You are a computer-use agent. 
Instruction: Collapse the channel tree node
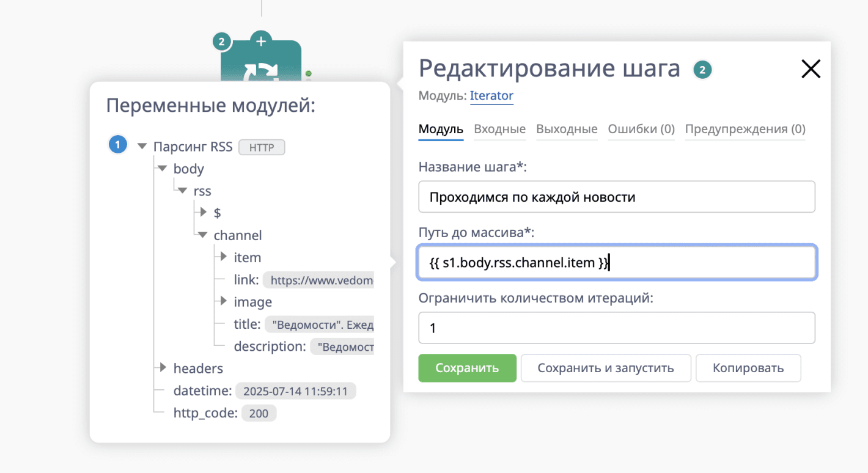pos(202,235)
